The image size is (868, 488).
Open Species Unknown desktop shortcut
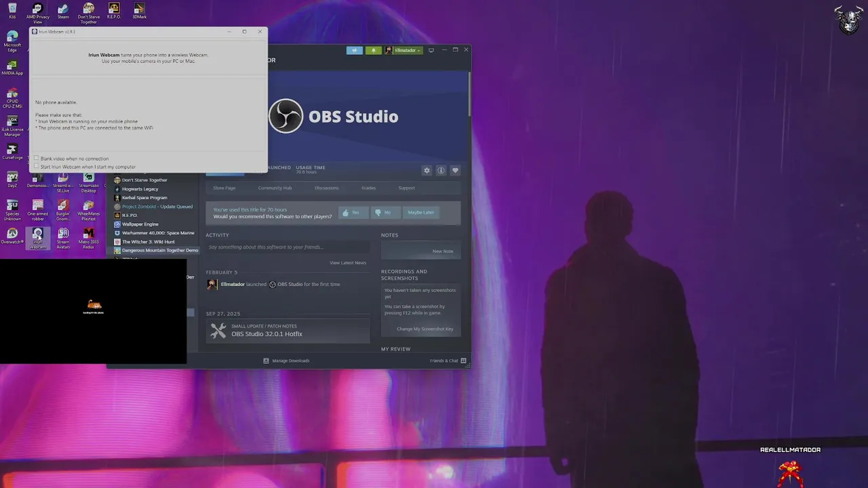(x=12, y=210)
